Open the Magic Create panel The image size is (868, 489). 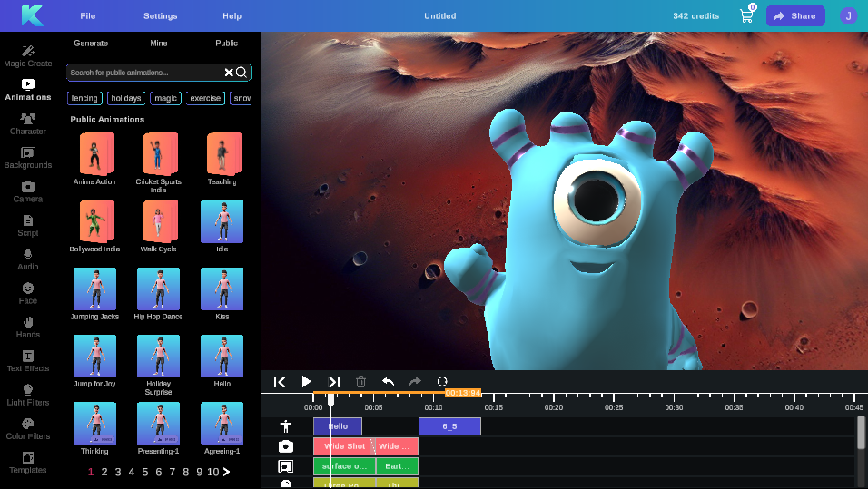(x=27, y=55)
